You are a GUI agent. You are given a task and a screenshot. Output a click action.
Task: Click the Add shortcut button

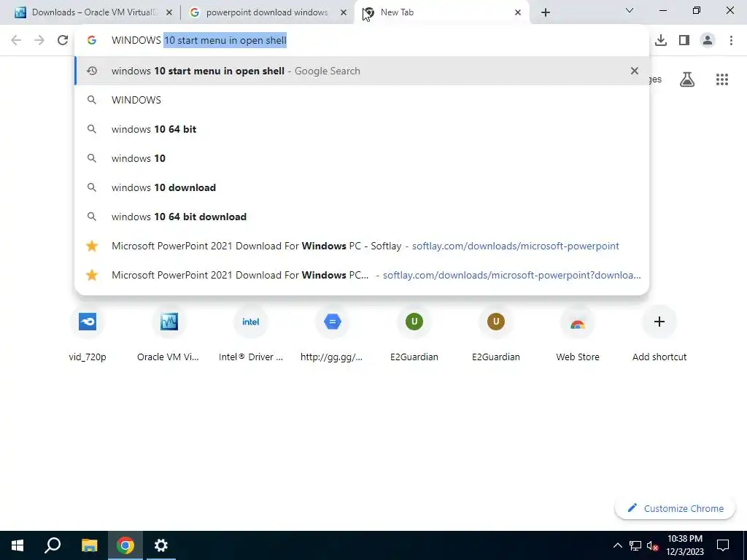pos(659,334)
